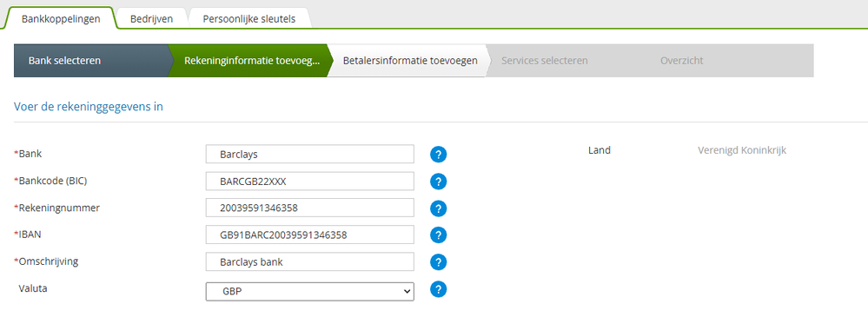Open the Persoonlijke sleutels tab
The image size is (868, 324).
(249, 19)
